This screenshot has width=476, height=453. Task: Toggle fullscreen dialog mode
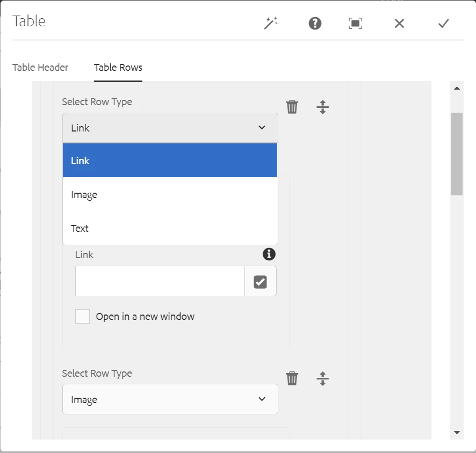pyautogui.click(x=355, y=23)
